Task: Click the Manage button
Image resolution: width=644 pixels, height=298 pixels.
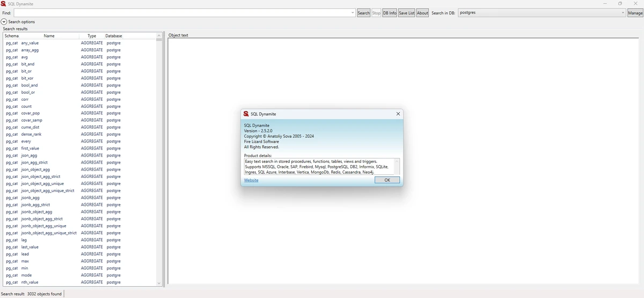Action: pyautogui.click(x=635, y=13)
